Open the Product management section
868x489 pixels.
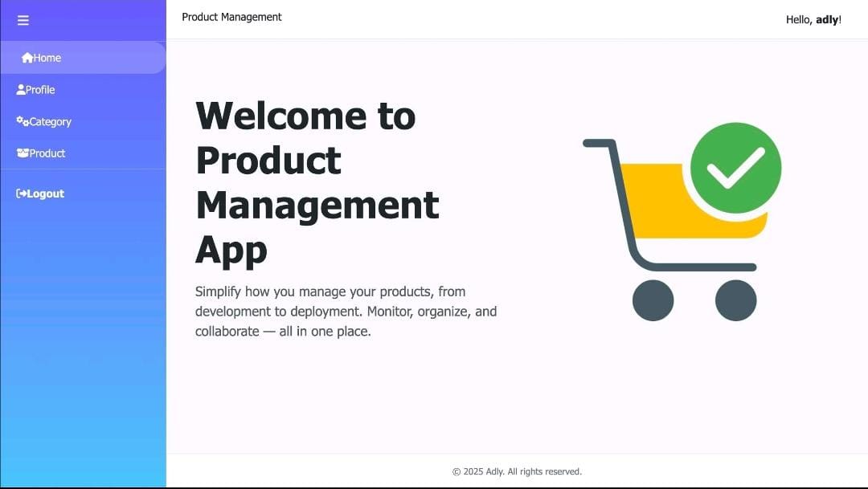click(x=47, y=153)
